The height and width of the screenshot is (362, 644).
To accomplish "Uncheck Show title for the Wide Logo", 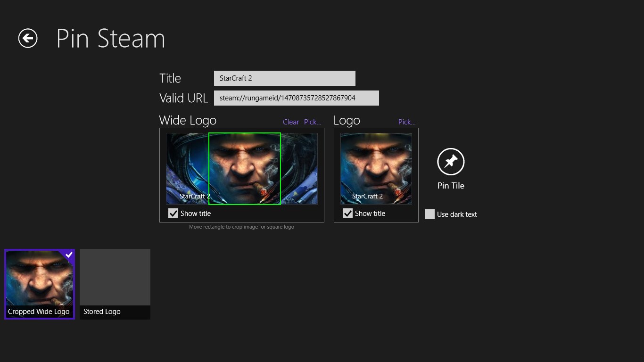I will pos(173,213).
